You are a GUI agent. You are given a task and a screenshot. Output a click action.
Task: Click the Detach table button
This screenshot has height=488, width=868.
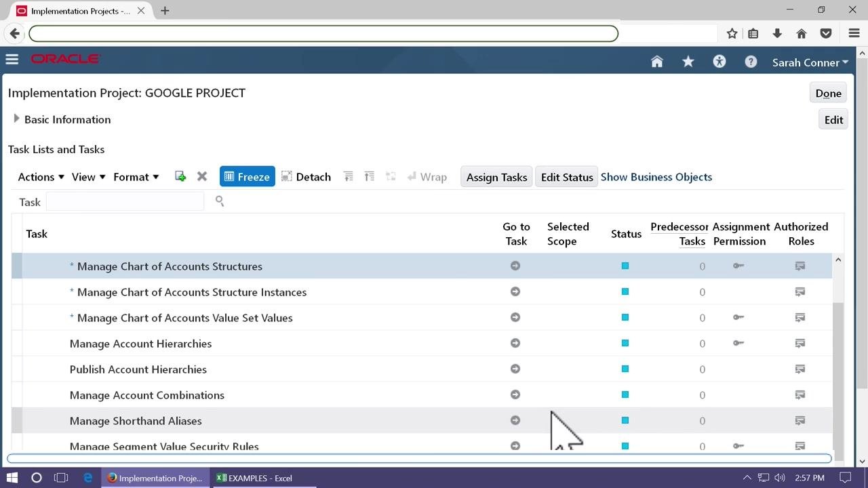coord(306,176)
